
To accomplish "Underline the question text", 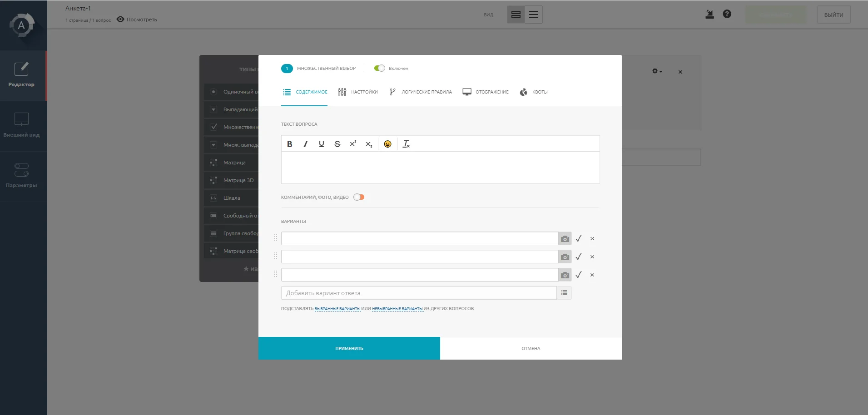I will [x=322, y=144].
